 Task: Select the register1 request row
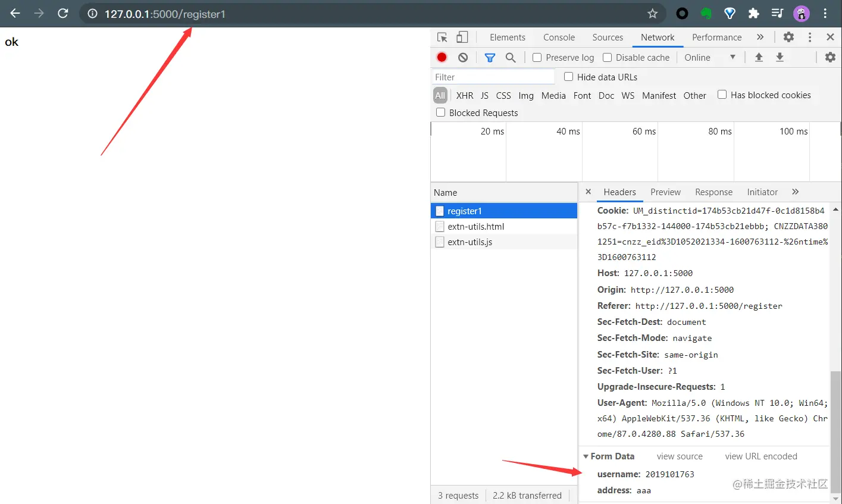click(x=504, y=211)
